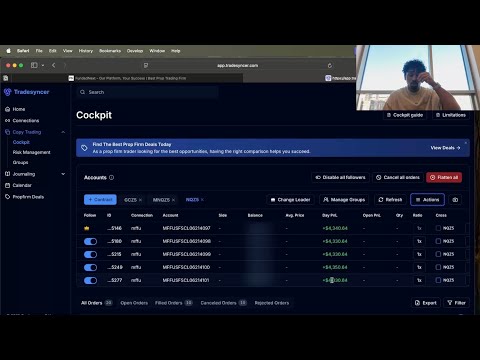Remove the MNQZ5 contract chip
Viewport: 480px width, 360px height.
click(173, 200)
